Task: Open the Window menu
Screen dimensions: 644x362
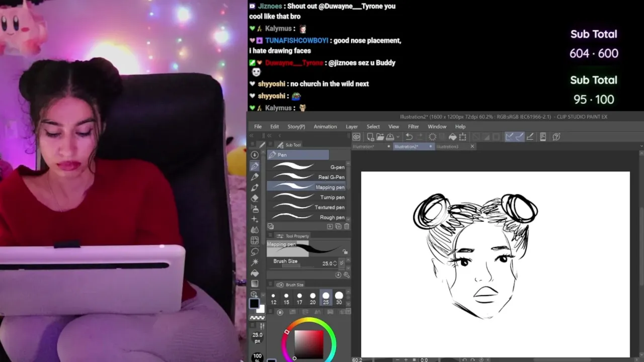Action: [x=437, y=127]
